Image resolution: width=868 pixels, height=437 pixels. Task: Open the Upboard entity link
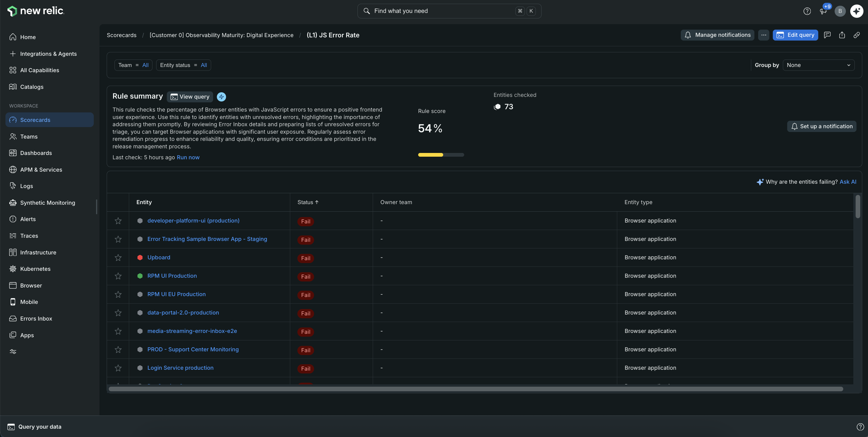click(159, 257)
